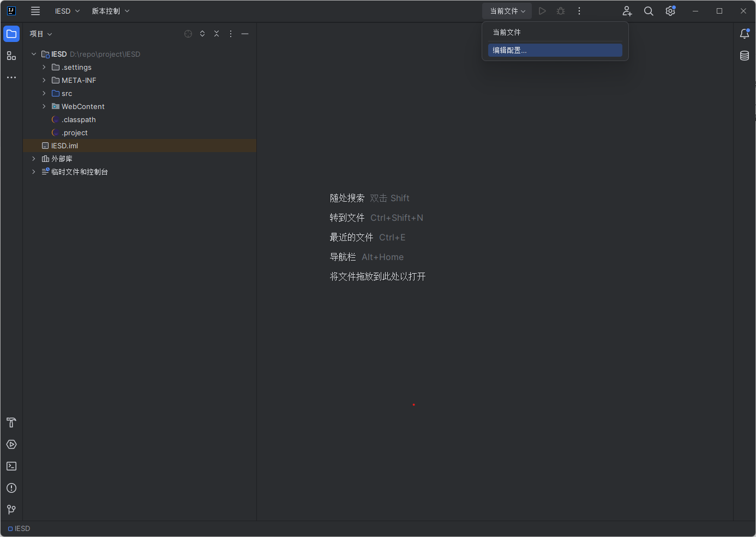Expand the WebContent folder
Image resolution: width=756 pixels, height=537 pixels.
tap(44, 106)
